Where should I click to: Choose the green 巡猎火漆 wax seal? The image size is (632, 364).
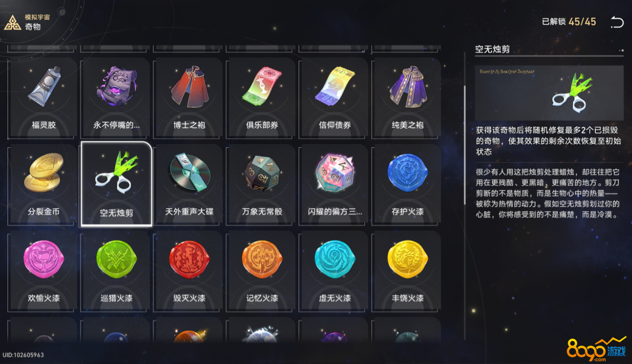[x=117, y=271]
